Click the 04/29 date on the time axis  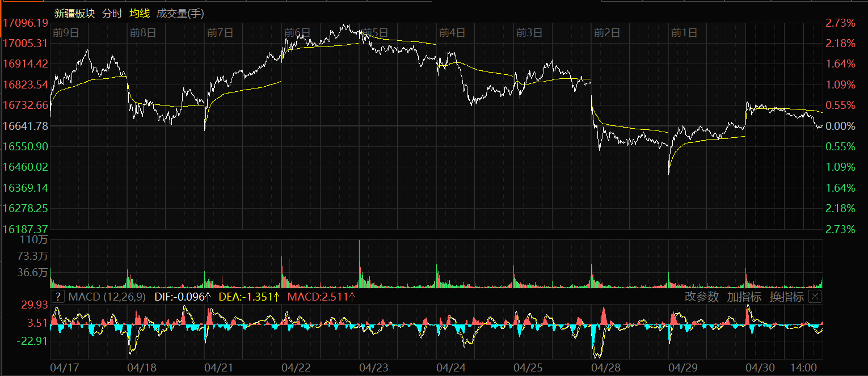click(682, 367)
